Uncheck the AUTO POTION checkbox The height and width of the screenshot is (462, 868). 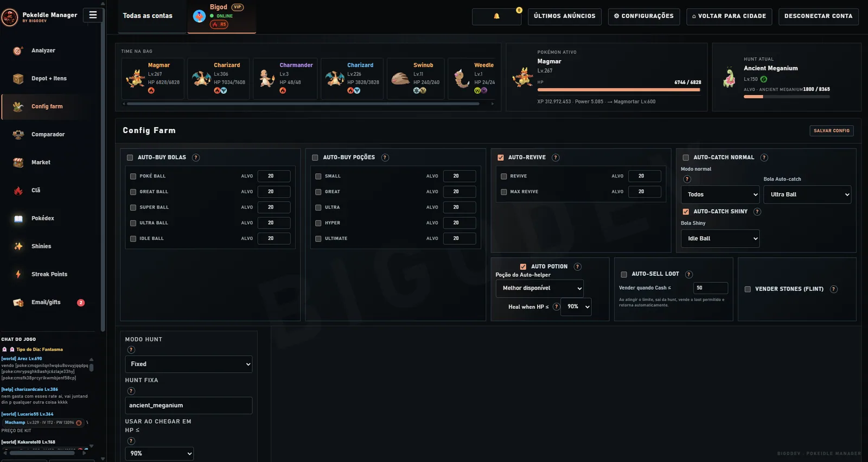pos(523,267)
